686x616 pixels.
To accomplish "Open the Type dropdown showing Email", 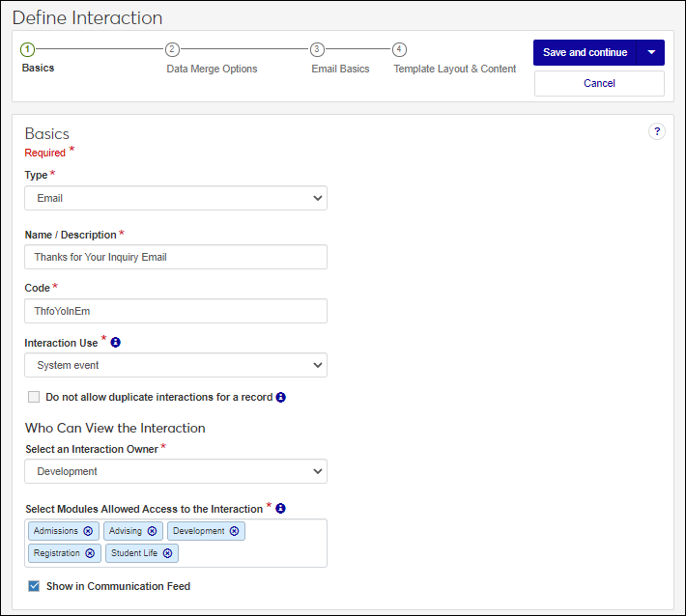I will [x=175, y=198].
